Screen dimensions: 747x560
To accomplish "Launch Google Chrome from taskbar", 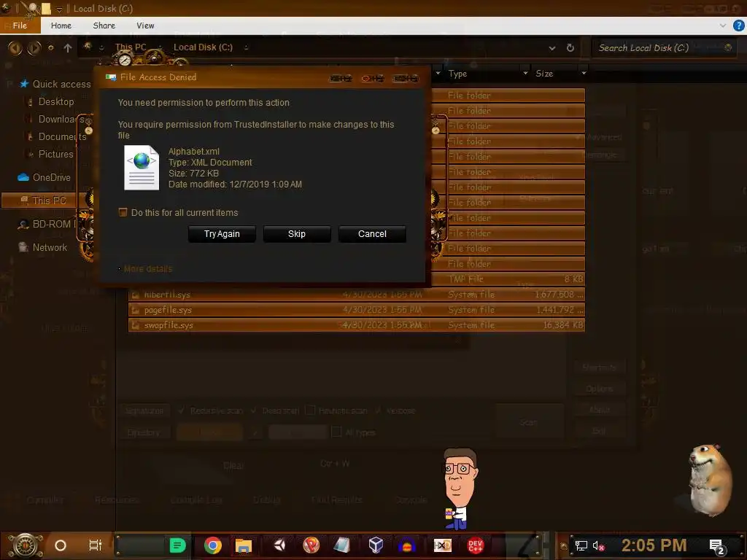I will coord(213,545).
